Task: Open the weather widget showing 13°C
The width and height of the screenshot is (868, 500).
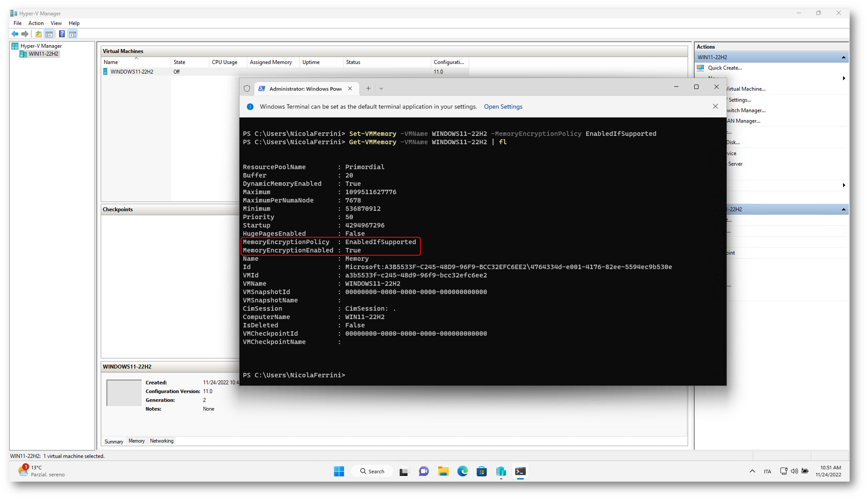Action: coord(42,471)
